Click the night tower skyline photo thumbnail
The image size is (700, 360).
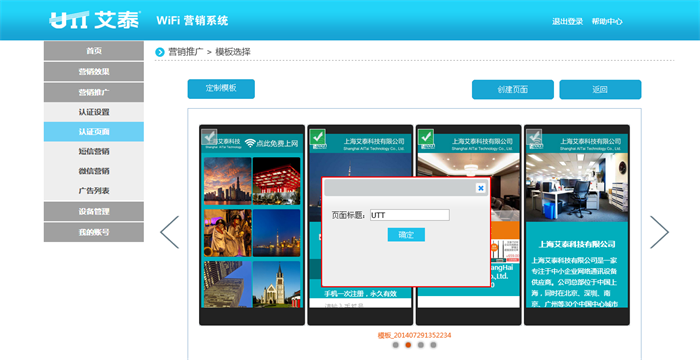click(276, 233)
